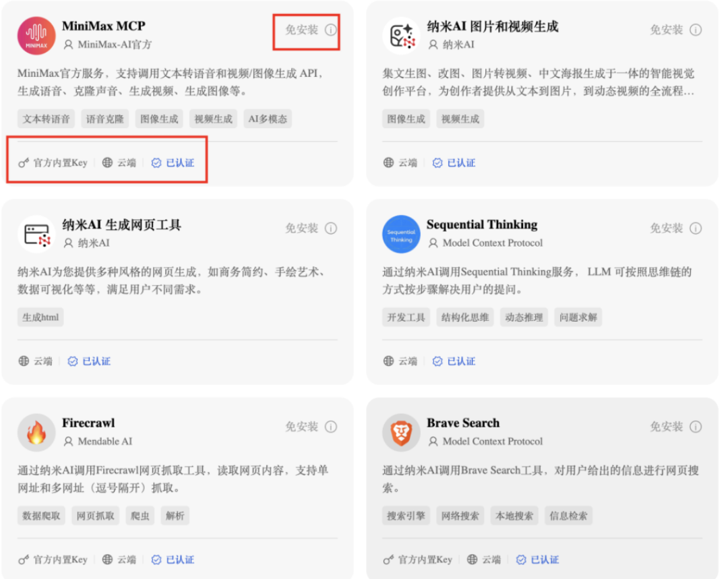Image resolution: width=728 pixels, height=579 pixels.
Task: Select the 爬虫 tag
Action: (x=140, y=516)
